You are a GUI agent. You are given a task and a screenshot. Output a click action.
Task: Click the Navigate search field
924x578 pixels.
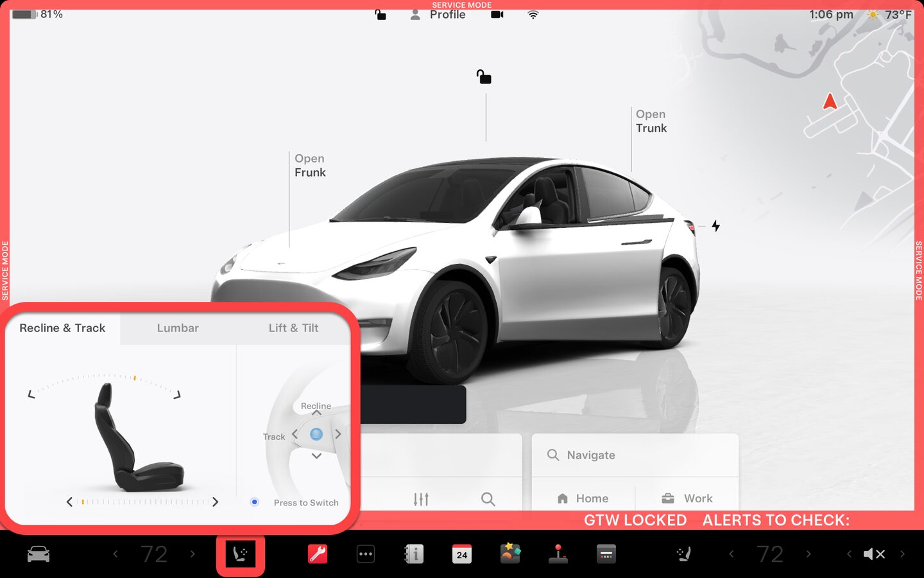click(x=635, y=455)
